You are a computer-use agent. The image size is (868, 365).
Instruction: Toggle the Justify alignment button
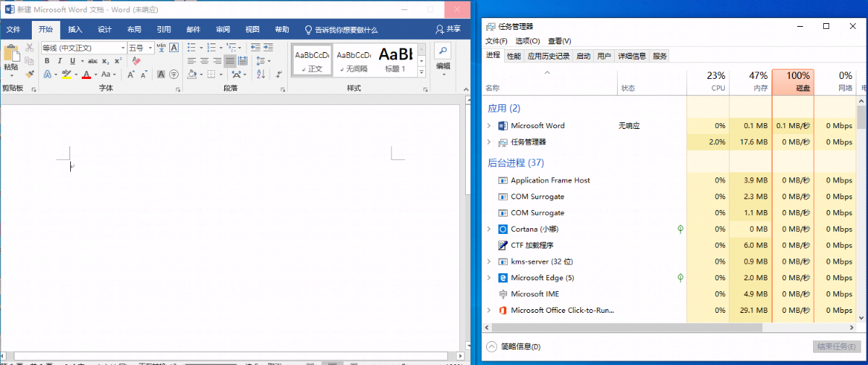[x=230, y=61]
